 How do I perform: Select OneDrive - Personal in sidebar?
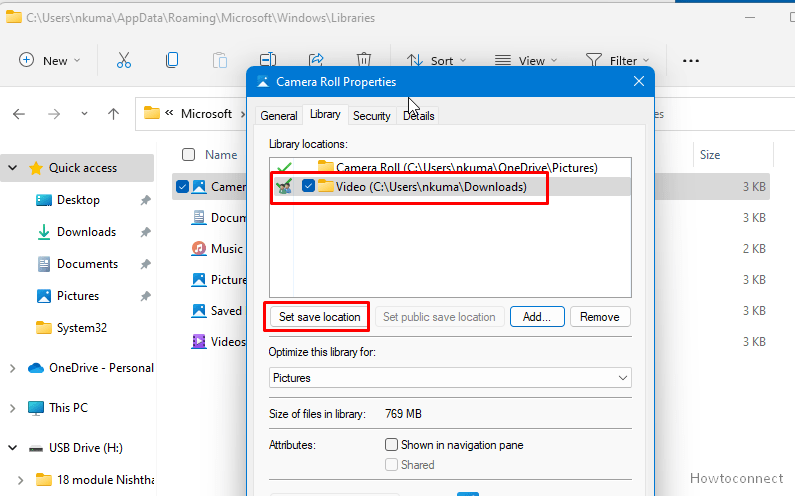click(101, 368)
